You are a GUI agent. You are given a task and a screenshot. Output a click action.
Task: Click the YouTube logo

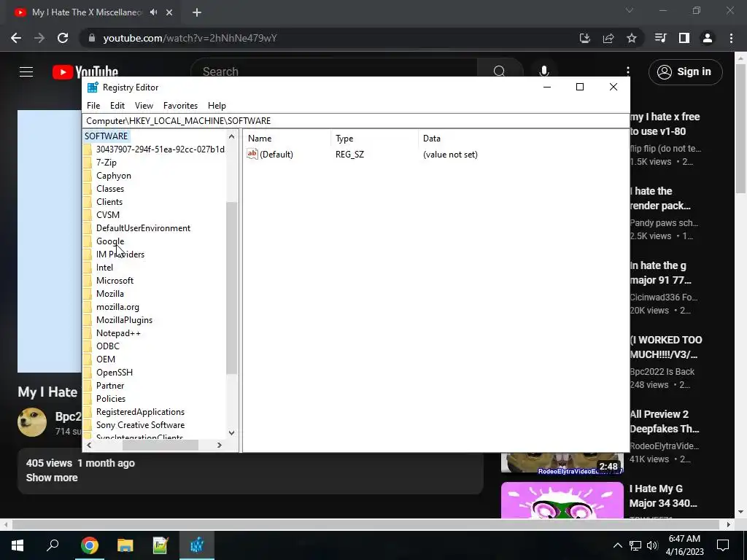point(85,72)
